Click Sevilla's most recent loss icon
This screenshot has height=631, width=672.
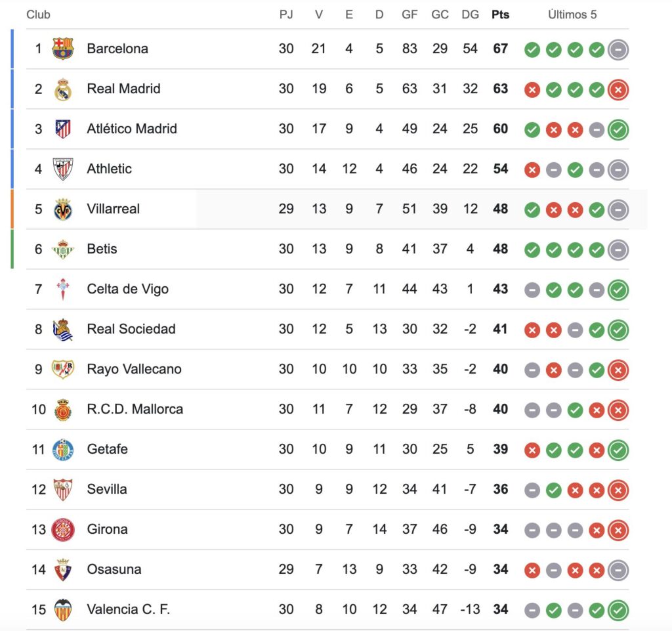click(618, 490)
